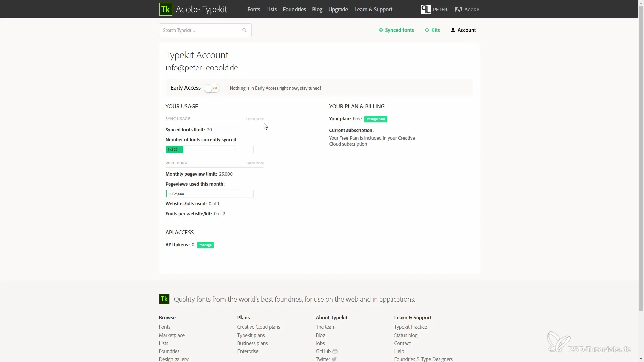Open Status blog footer link
Screen dimensions: 644x362
tap(406, 335)
